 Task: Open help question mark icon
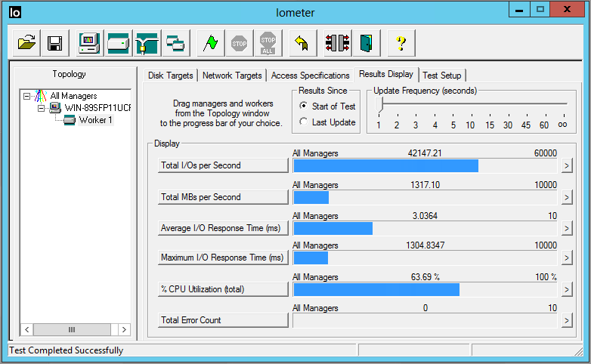coord(401,43)
